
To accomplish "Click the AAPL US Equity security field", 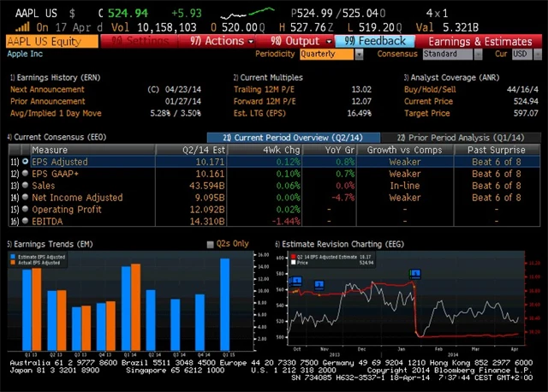I will pyautogui.click(x=51, y=41).
